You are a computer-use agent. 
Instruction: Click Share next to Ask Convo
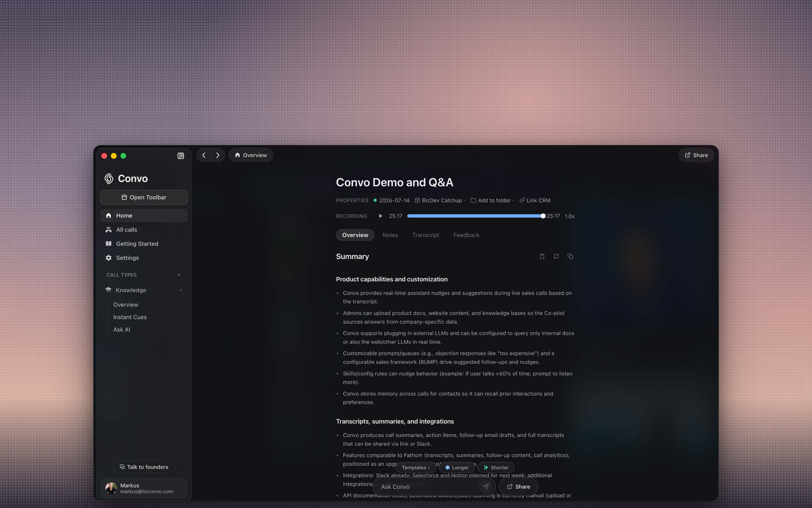518,487
